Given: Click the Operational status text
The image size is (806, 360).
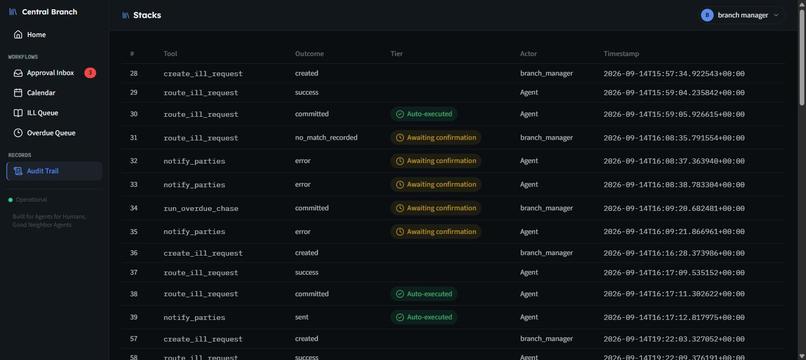Looking at the screenshot, I should (x=31, y=200).
